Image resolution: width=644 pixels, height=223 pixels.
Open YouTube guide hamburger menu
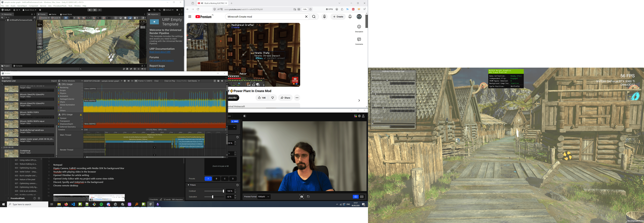(x=190, y=17)
